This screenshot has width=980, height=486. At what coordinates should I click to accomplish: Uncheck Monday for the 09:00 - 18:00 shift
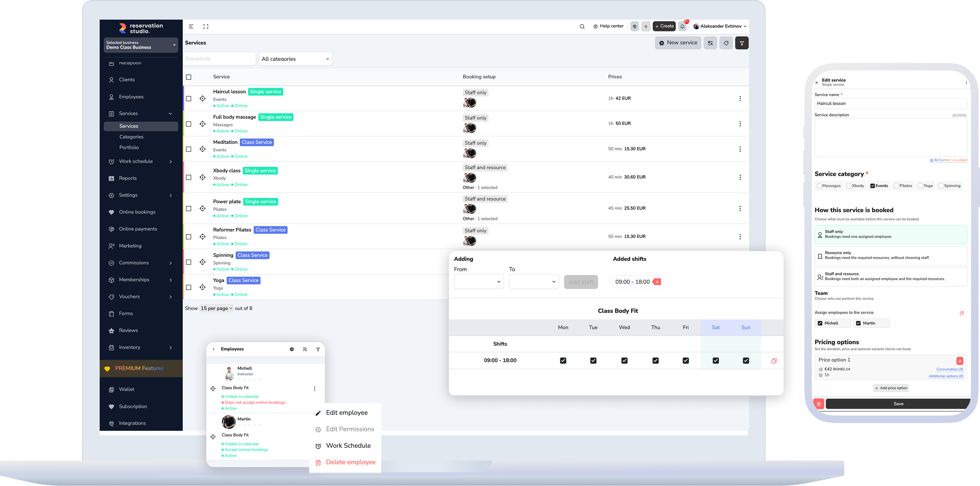(563, 360)
